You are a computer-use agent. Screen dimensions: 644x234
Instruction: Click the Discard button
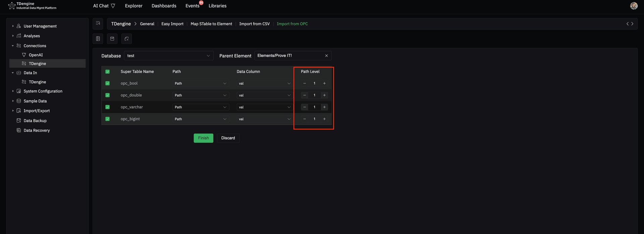228,138
